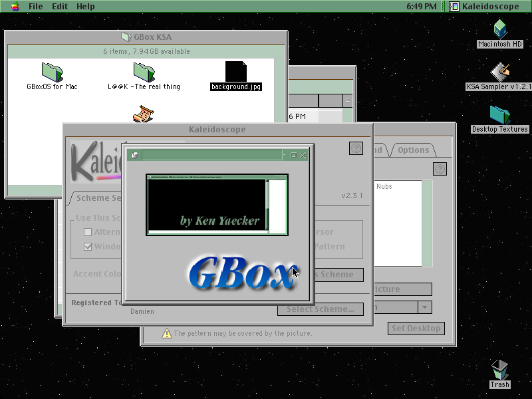Open the Edit menu
Screen dimensions: 532x399
click(x=60, y=7)
